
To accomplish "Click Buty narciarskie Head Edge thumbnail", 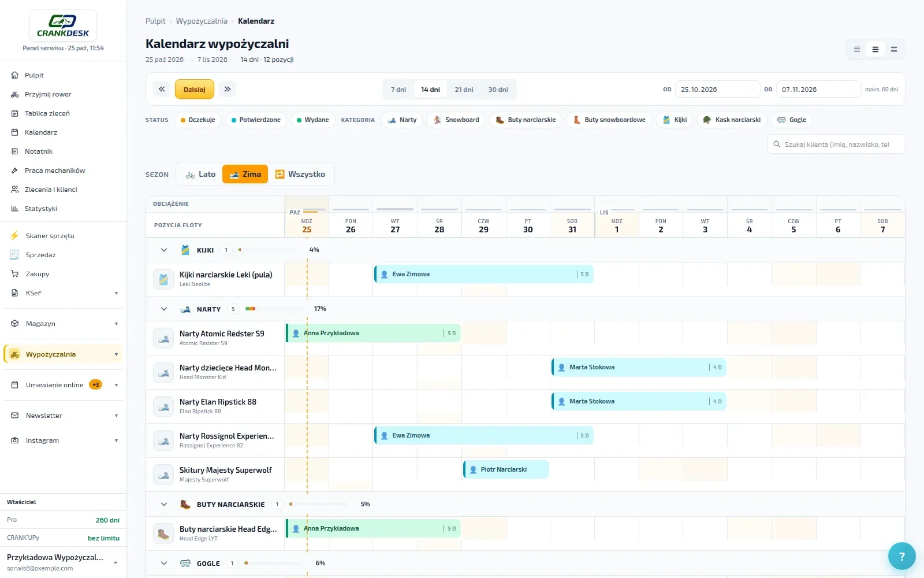I will 163,533.
